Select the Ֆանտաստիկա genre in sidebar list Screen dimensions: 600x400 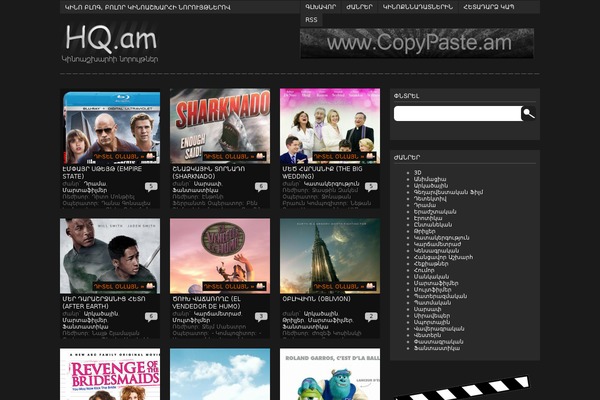pos(437,348)
